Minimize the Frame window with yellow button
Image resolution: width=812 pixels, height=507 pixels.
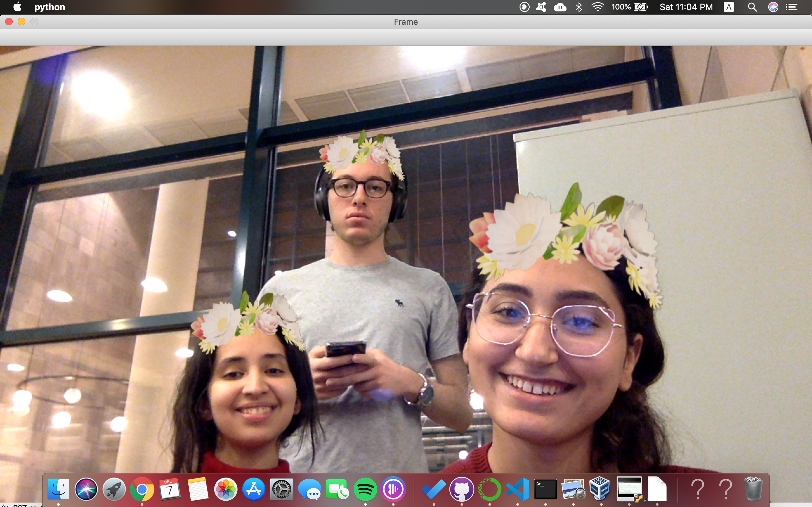tap(22, 22)
